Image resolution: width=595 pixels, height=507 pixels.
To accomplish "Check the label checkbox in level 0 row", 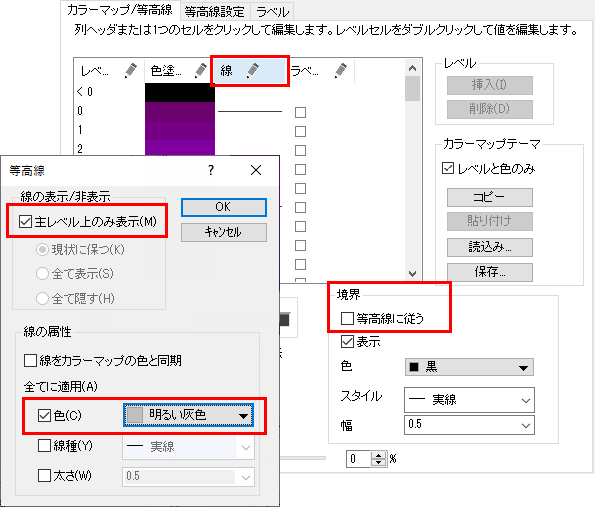I will (301, 112).
